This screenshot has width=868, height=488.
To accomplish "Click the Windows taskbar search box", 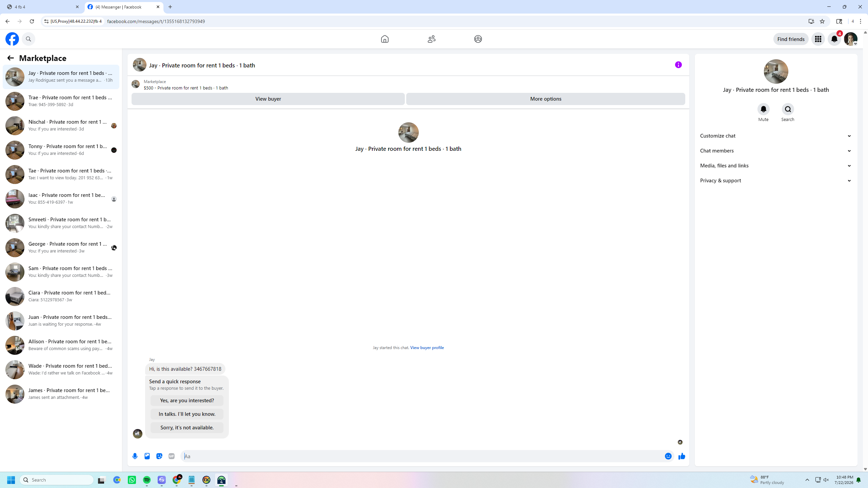I will click(x=57, y=480).
